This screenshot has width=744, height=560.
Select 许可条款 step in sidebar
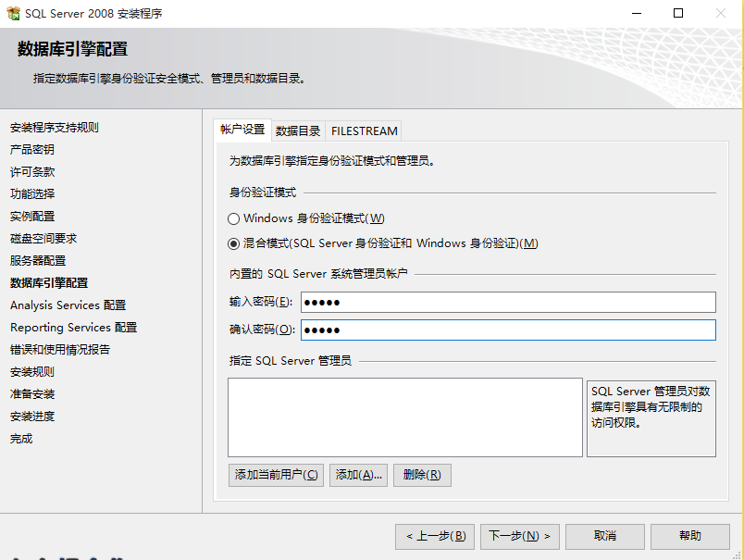click(32, 172)
